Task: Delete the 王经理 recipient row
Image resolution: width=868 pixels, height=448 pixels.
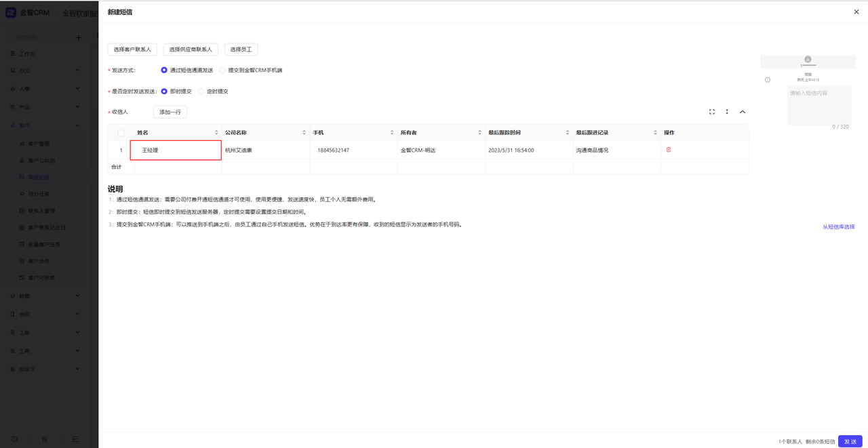Action: point(669,150)
